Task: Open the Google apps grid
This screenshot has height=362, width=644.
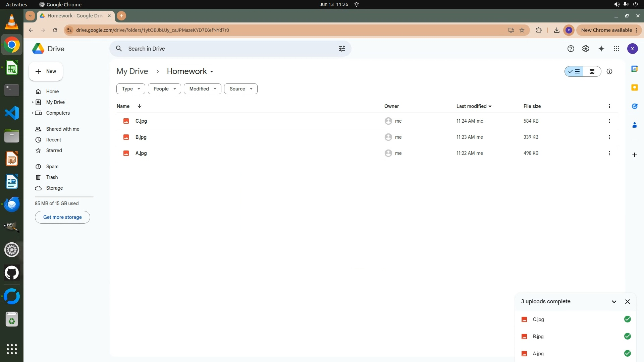Action: coord(616,49)
